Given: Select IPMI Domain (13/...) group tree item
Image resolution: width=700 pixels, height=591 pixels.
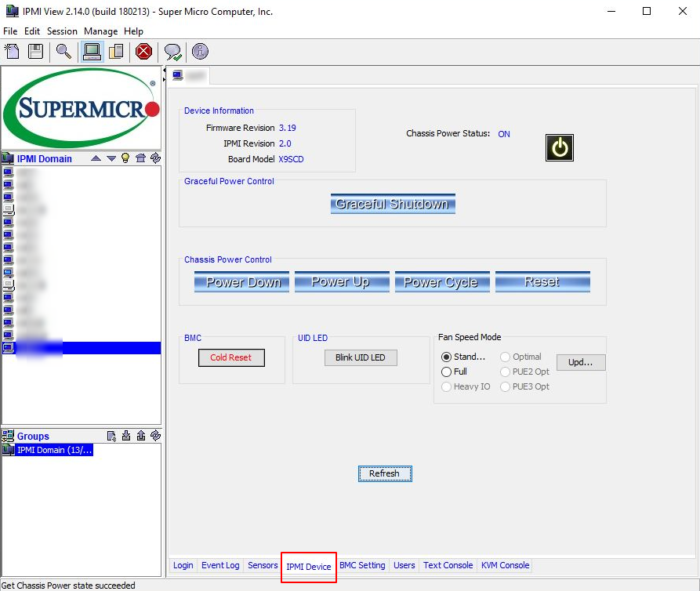Looking at the screenshot, I should (53, 450).
